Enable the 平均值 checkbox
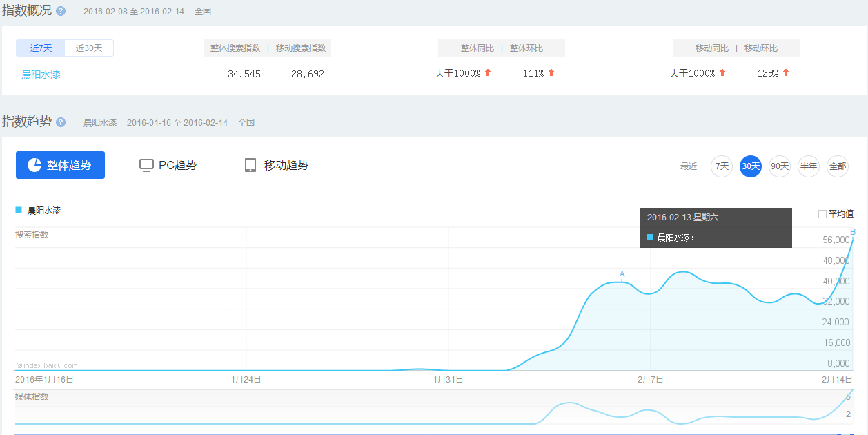868x435 pixels. pyautogui.click(x=822, y=214)
